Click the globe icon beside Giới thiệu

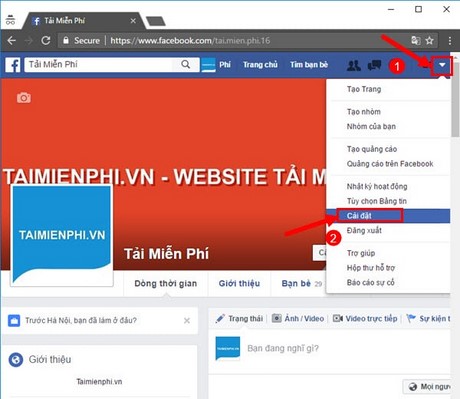(16, 360)
